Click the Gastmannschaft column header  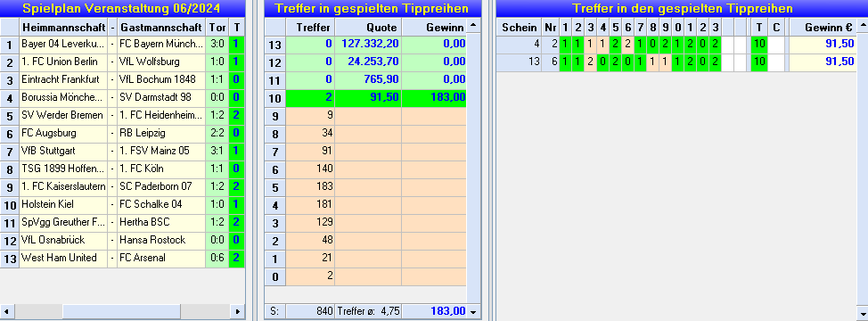tap(161, 27)
